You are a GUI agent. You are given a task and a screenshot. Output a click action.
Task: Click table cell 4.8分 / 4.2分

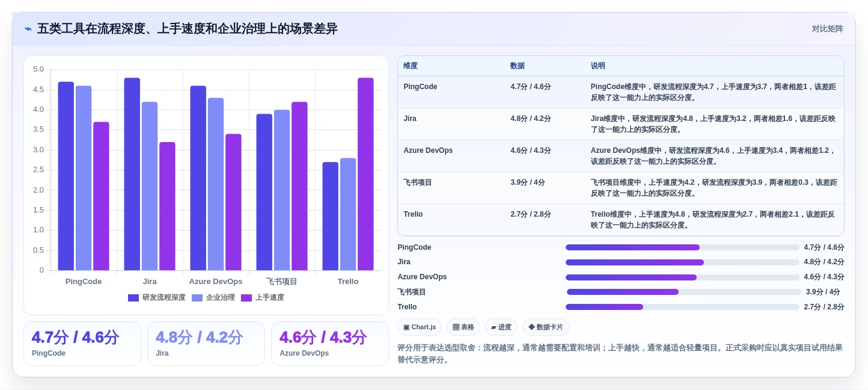pos(531,119)
